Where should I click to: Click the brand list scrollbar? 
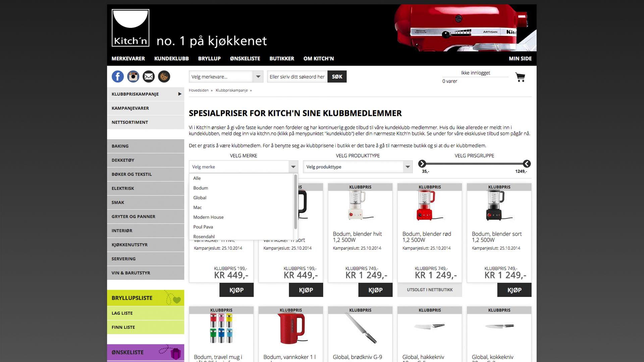[296, 202]
